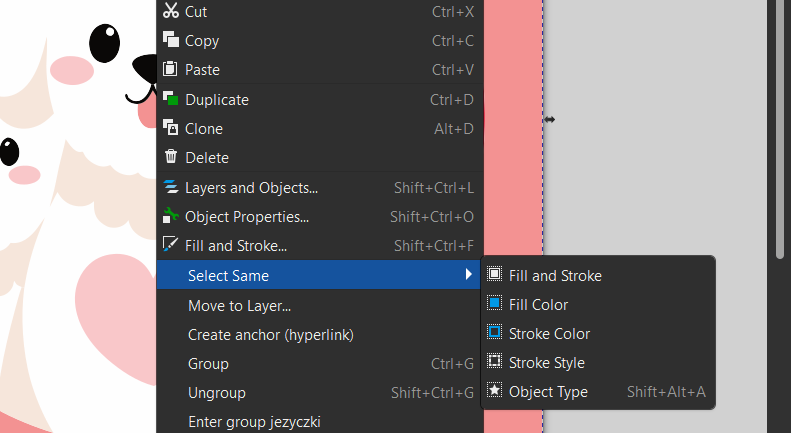This screenshot has width=791, height=433.
Task: Expand the Select Same submenu arrow
Action: tap(469, 274)
